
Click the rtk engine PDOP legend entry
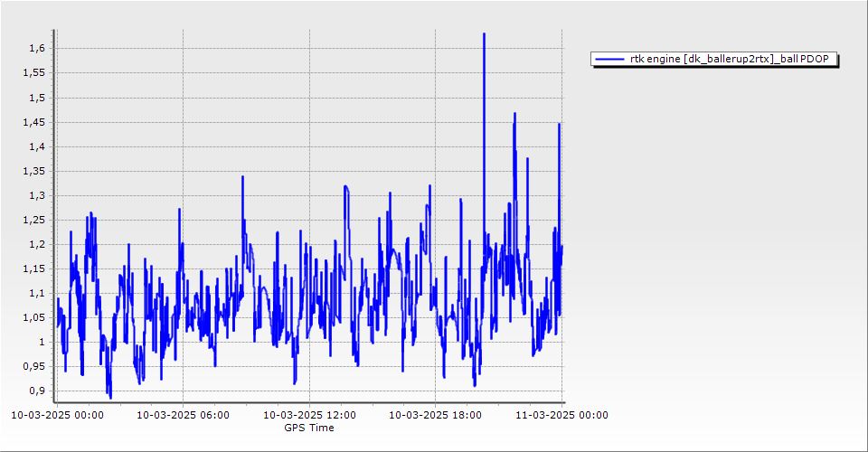(x=714, y=59)
